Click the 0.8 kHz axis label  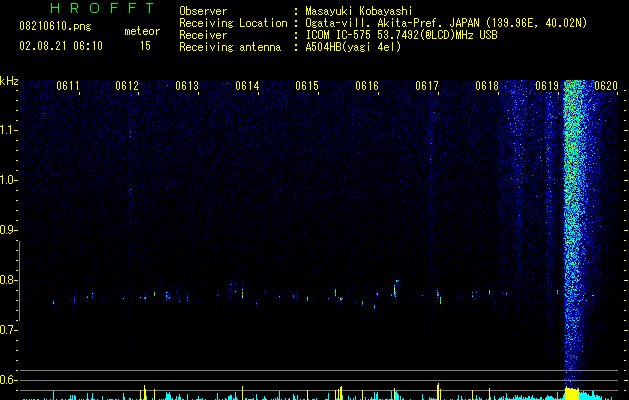8,280
